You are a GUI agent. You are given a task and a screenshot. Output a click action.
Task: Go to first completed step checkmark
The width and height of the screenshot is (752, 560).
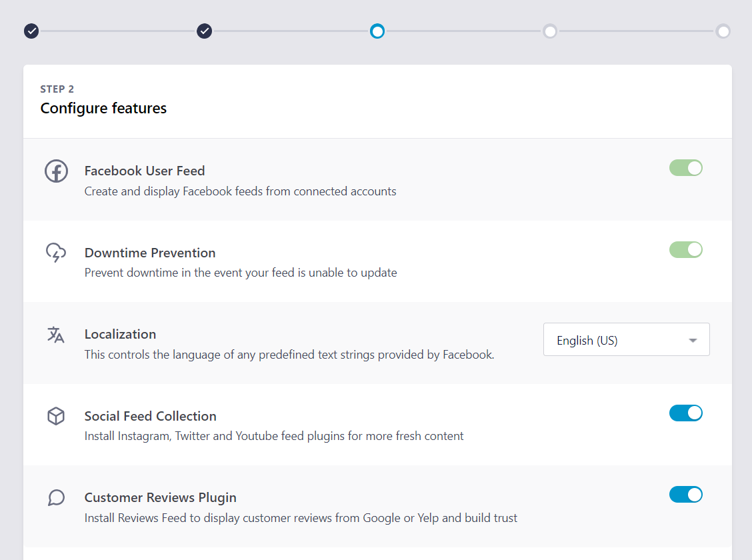point(31,31)
